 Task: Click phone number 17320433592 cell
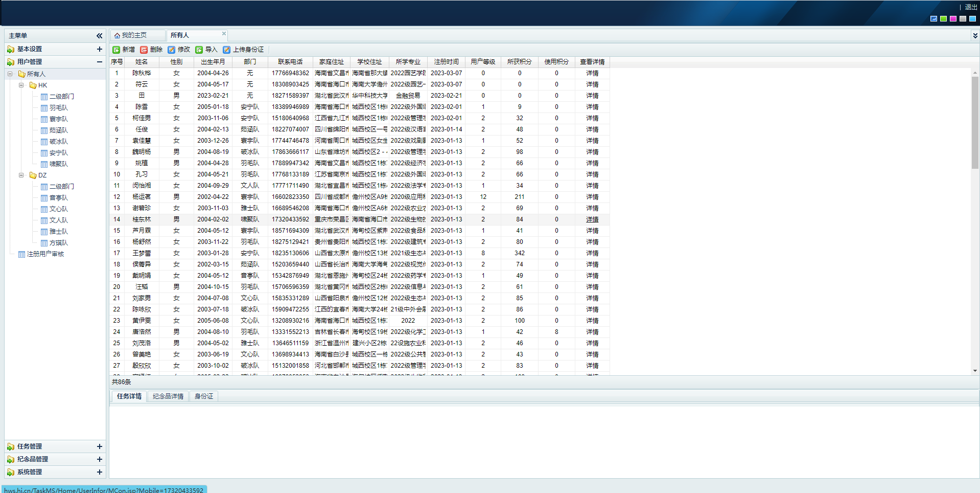pyautogui.click(x=290, y=219)
